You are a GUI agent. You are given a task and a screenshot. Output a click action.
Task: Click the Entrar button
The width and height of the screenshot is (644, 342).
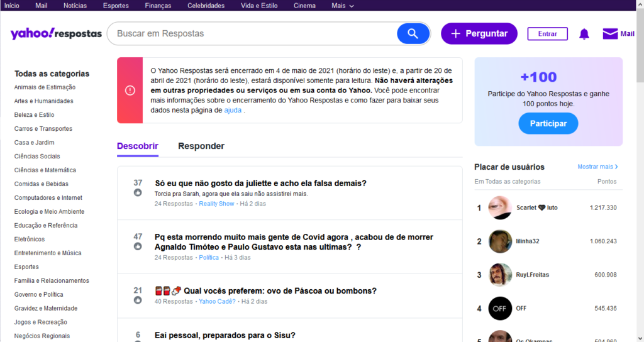point(548,34)
